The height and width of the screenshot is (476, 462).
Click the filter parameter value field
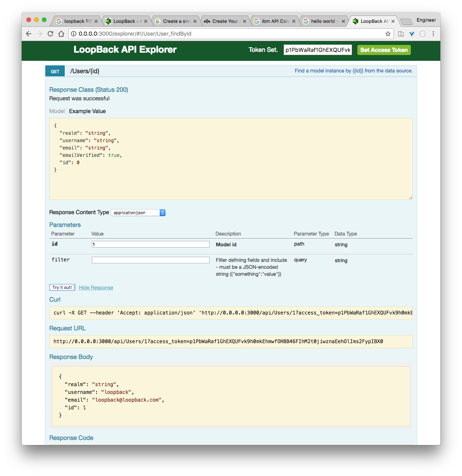(151, 260)
